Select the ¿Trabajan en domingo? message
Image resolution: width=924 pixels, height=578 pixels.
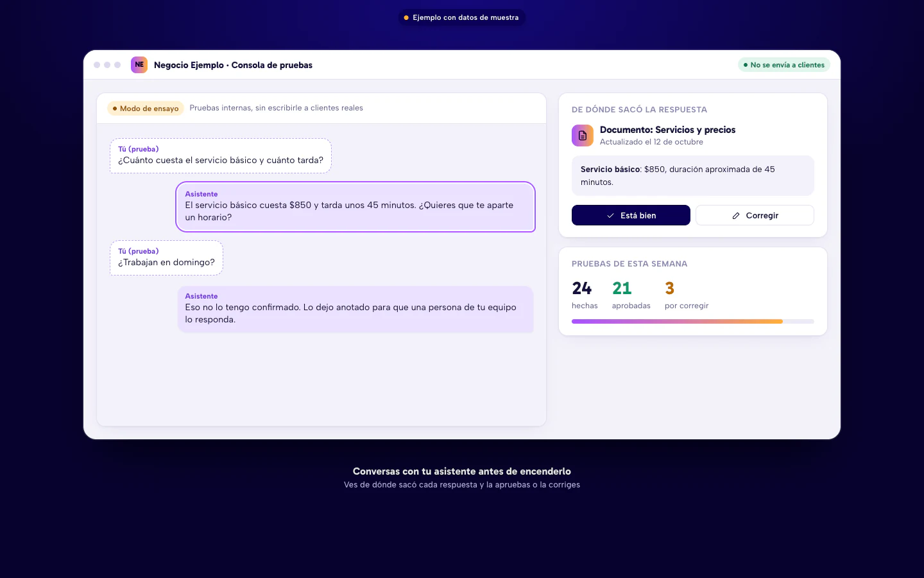click(x=167, y=258)
